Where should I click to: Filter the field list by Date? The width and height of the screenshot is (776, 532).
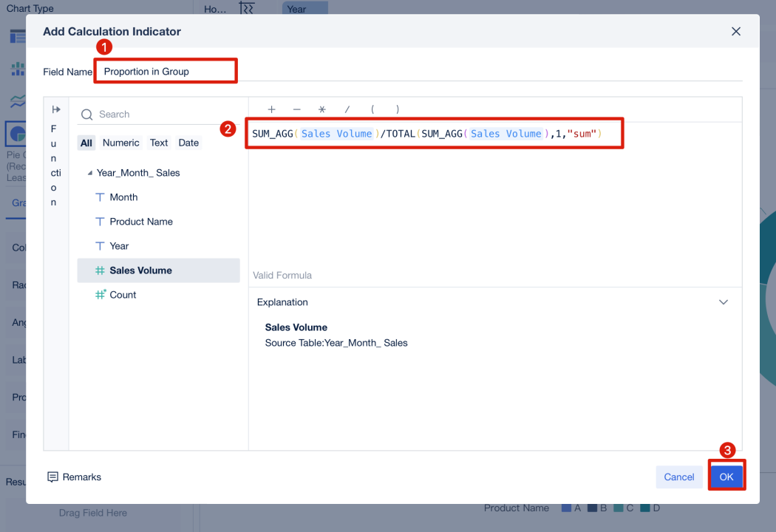click(x=188, y=142)
